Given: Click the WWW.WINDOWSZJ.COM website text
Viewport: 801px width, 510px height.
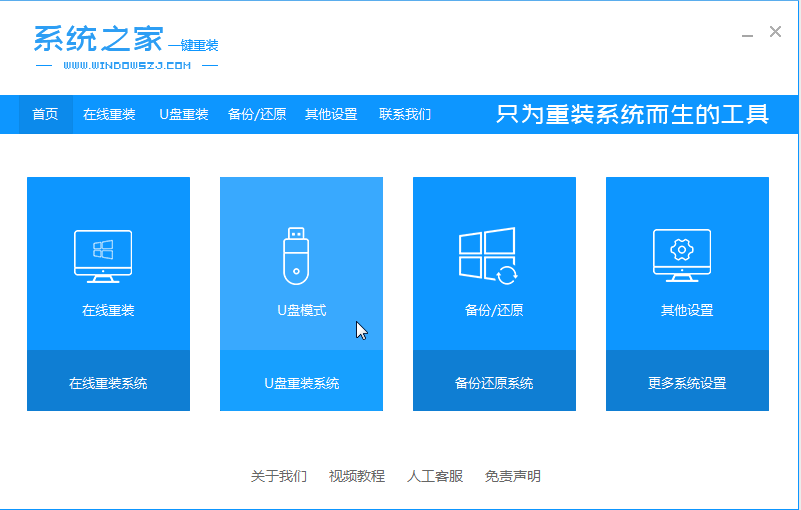Looking at the screenshot, I should (x=127, y=65).
